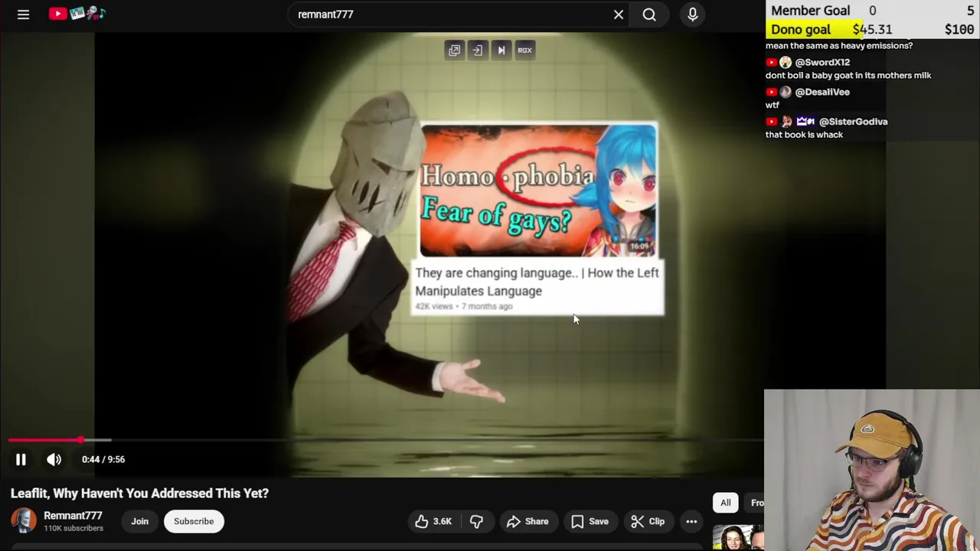Click the @SisterGodiva chat username
Image resolution: width=980 pixels, height=551 pixels.
(x=853, y=122)
